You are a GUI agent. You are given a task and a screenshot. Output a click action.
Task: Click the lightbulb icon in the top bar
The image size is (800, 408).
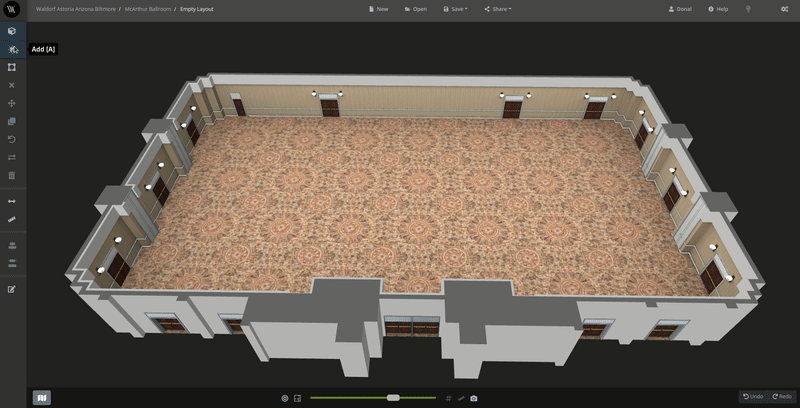[x=748, y=9]
